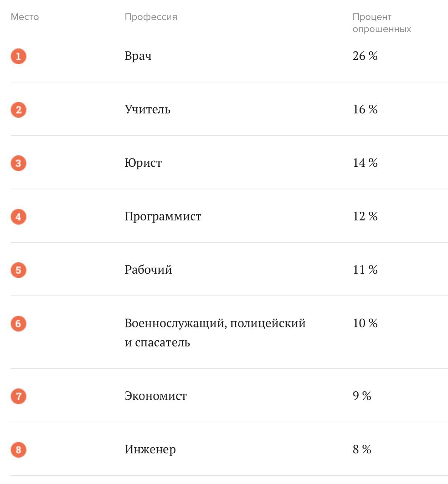Click the Рабочий profession text

point(148,270)
